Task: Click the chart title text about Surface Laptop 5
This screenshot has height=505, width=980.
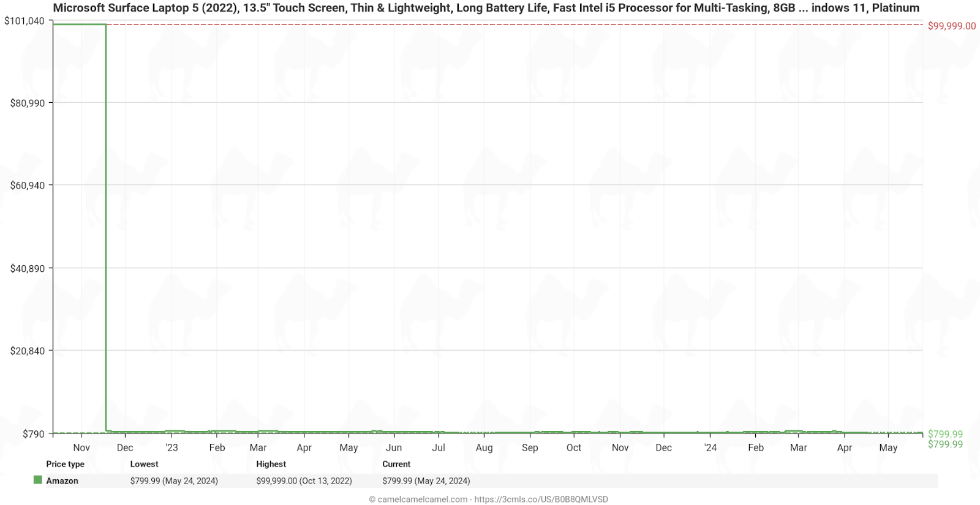Action: (x=486, y=8)
